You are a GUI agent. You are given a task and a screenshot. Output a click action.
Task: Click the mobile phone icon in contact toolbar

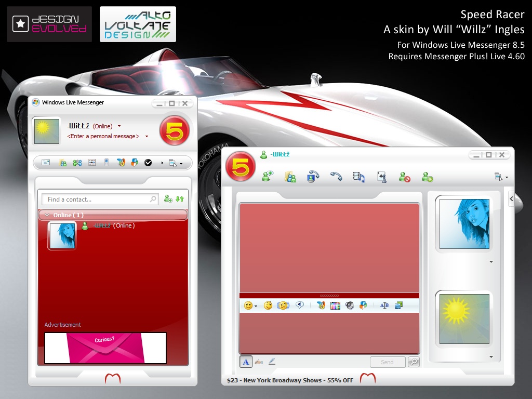[106, 163]
